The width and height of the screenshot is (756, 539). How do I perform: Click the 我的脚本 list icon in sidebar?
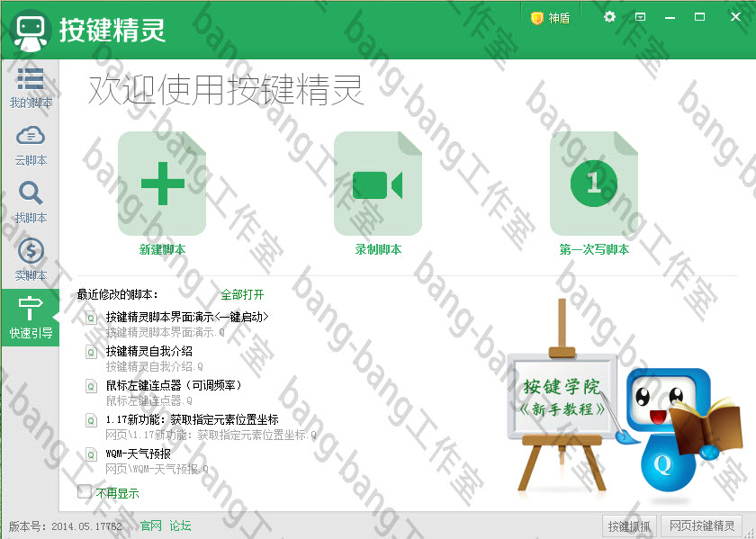pyautogui.click(x=31, y=81)
